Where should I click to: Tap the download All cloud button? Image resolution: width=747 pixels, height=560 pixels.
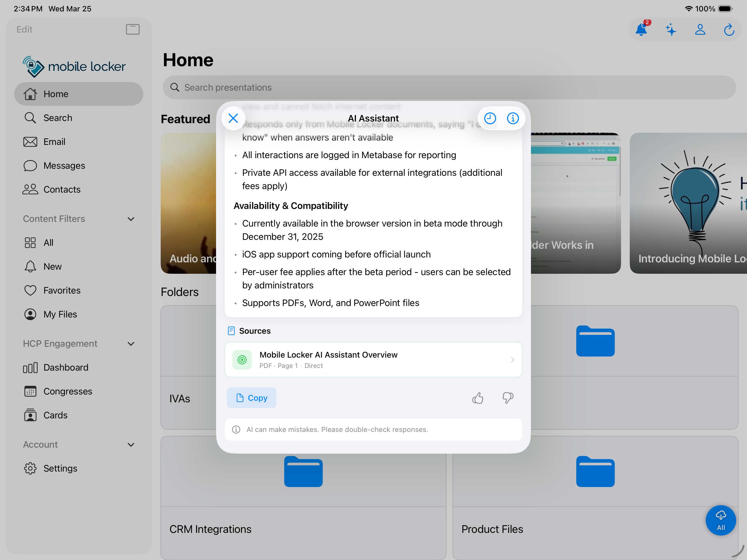[721, 520]
